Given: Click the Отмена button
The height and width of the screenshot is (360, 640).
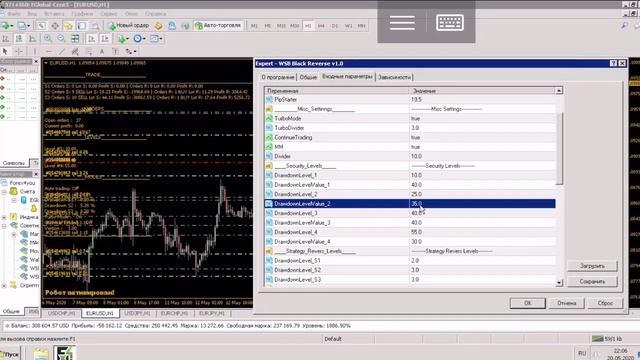Looking at the screenshot, I should pos(567,303).
